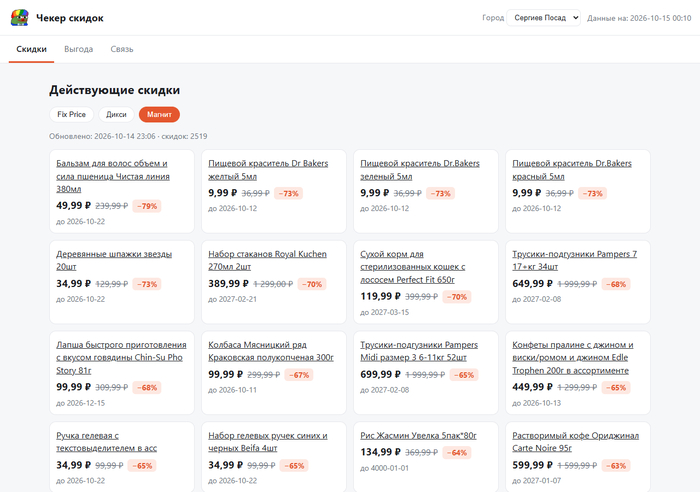Click price 49,99 ₽ on Бальзам card
The width and height of the screenshot is (700, 492).
(74, 206)
